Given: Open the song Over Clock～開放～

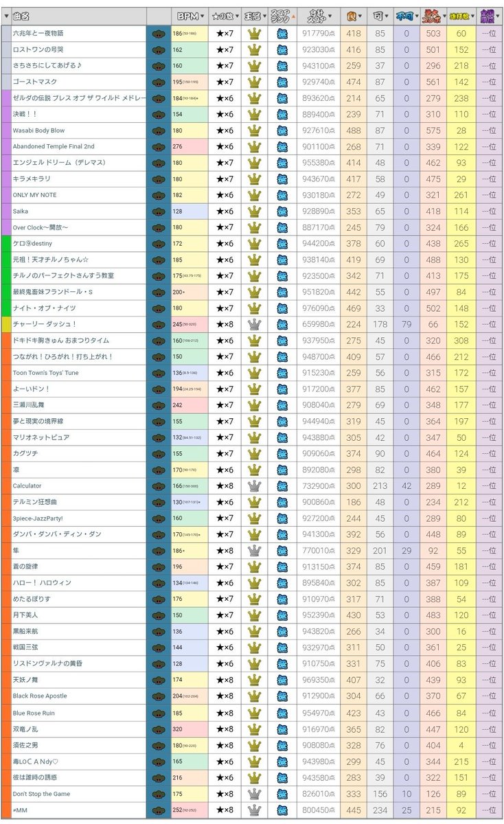Looking at the screenshot, I should coord(40,227).
